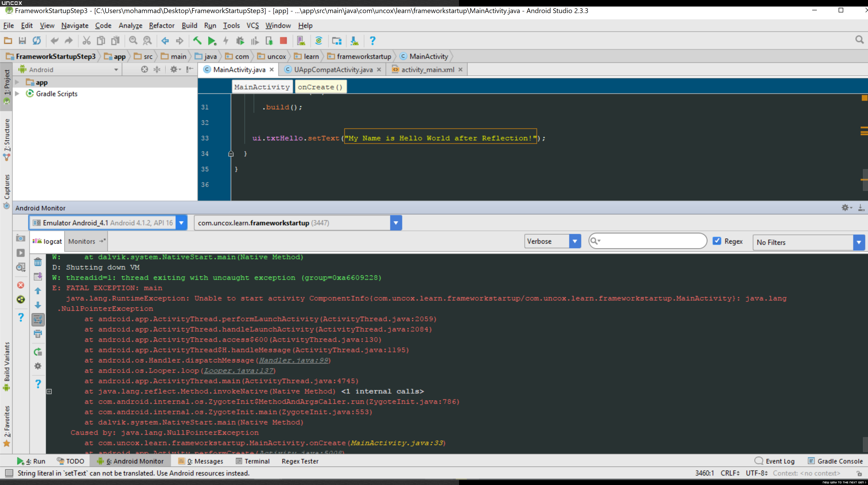
Task: Click Terminate Application red X icon
Action: click(21, 285)
